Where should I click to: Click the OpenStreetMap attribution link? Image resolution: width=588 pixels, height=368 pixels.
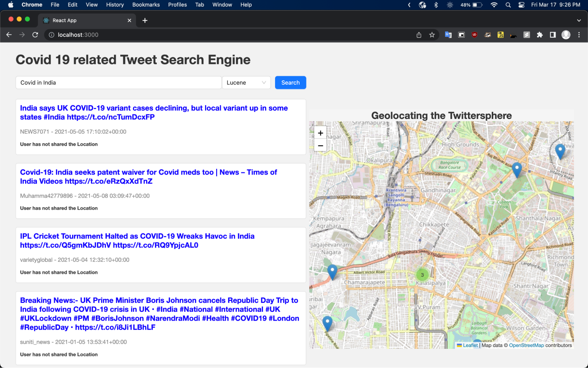[x=526, y=345]
